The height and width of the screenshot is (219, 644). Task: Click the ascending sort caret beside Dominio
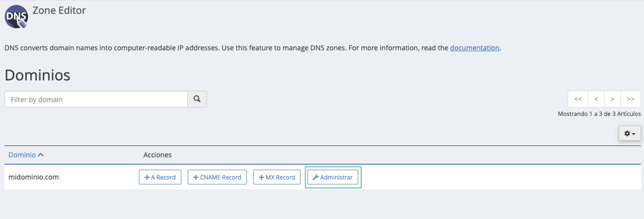pyautogui.click(x=41, y=155)
